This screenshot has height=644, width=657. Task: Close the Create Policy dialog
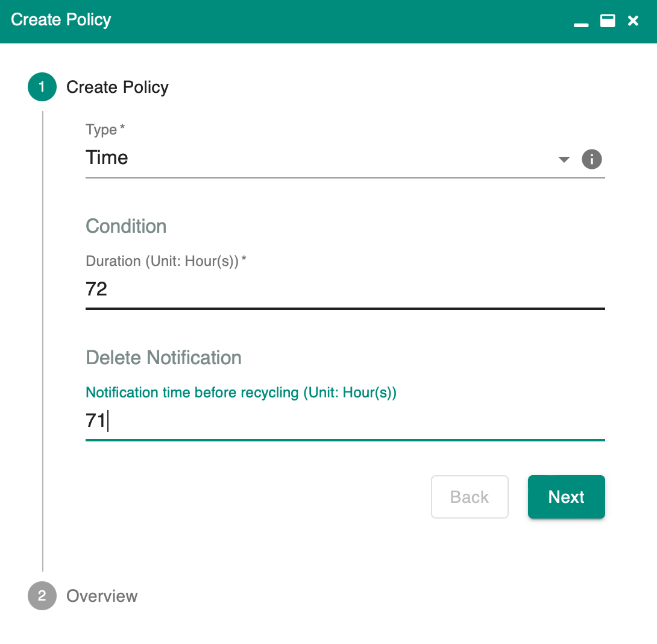[x=633, y=21]
